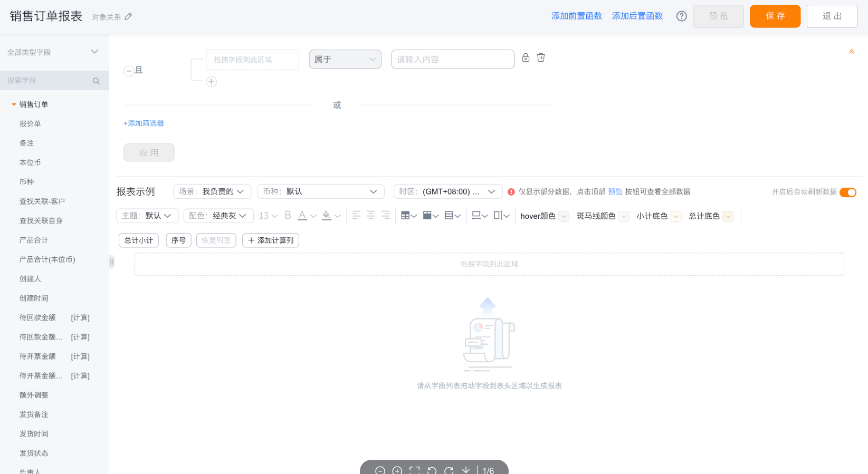Open the 配色 经典灰 dropdown

tap(218, 216)
